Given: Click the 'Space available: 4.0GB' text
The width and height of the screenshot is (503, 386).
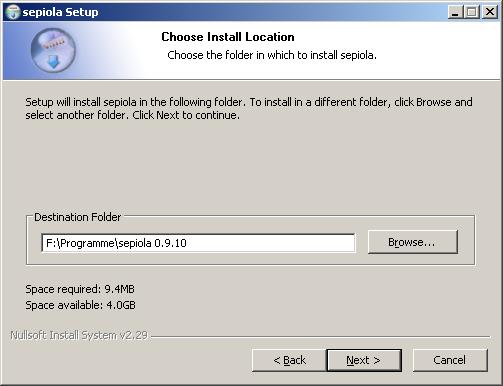Looking at the screenshot, I should [x=80, y=305].
